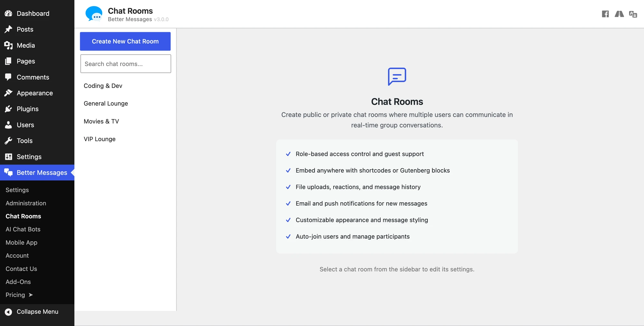
Task: Open the Facebook icon in header
Action: coord(605,14)
